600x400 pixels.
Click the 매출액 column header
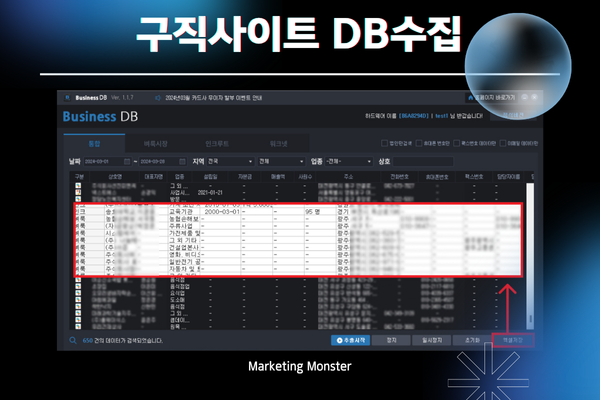pos(278,177)
